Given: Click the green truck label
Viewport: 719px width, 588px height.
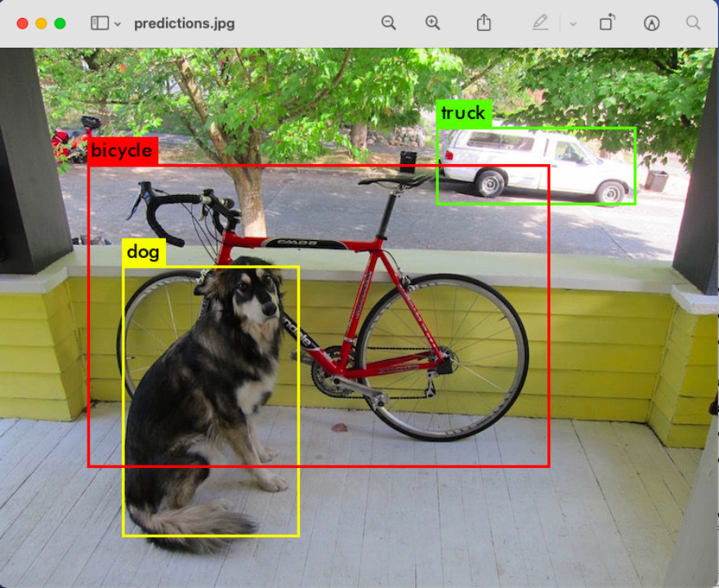Looking at the screenshot, I should pos(463,114).
